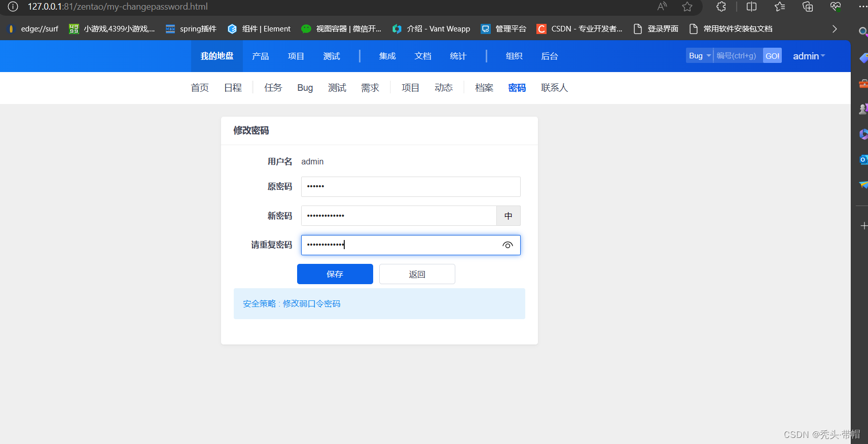Open the favorites list icon
The height and width of the screenshot is (444, 868).
[x=780, y=7]
